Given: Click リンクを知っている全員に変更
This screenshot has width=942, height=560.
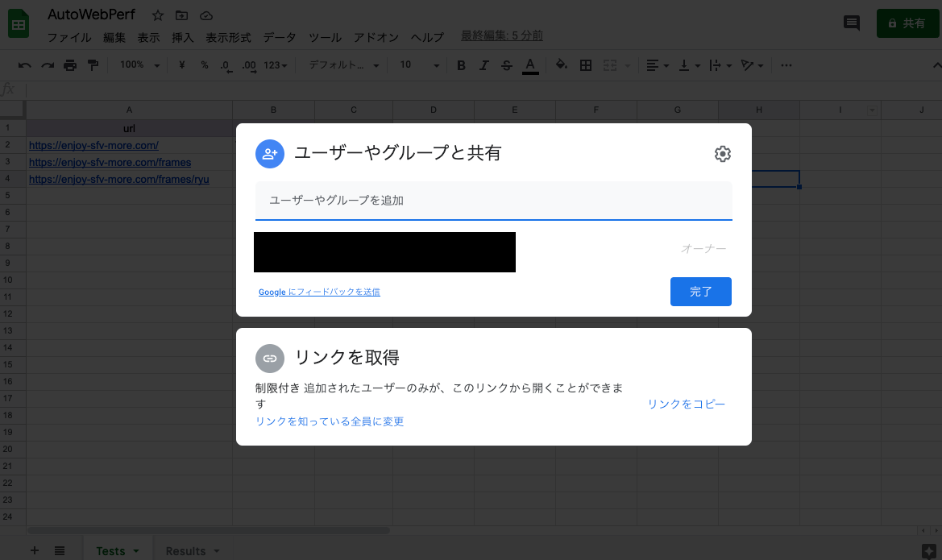Looking at the screenshot, I should (330, 421).
